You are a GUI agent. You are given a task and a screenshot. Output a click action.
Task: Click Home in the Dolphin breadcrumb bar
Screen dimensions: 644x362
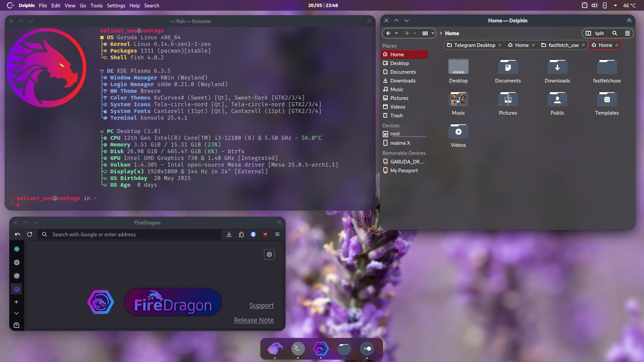click(452, 33)
